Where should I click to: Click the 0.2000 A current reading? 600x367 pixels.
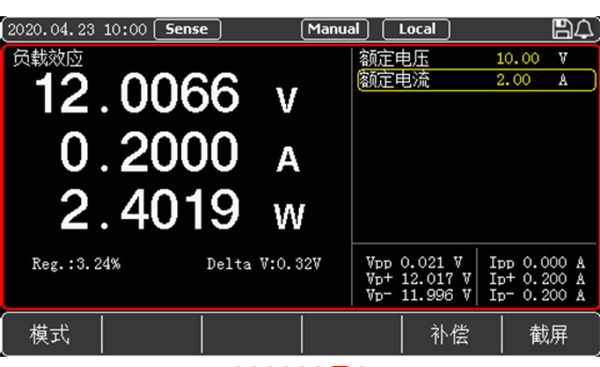click(180, 152)
